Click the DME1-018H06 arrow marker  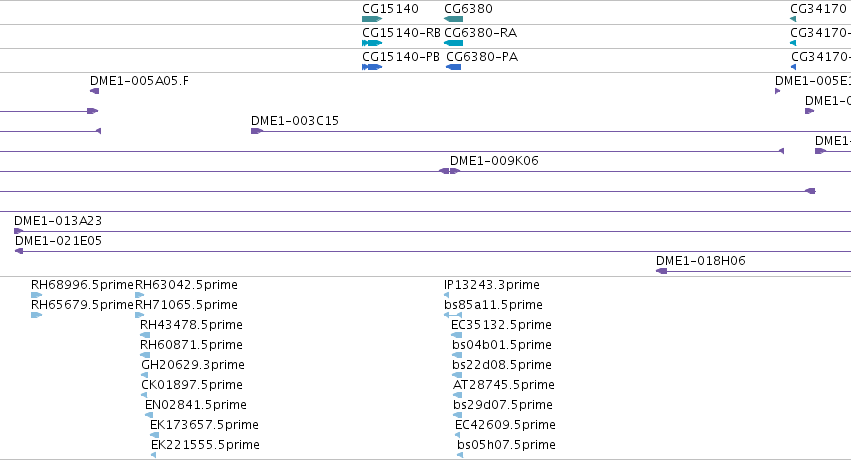(662, 271)
